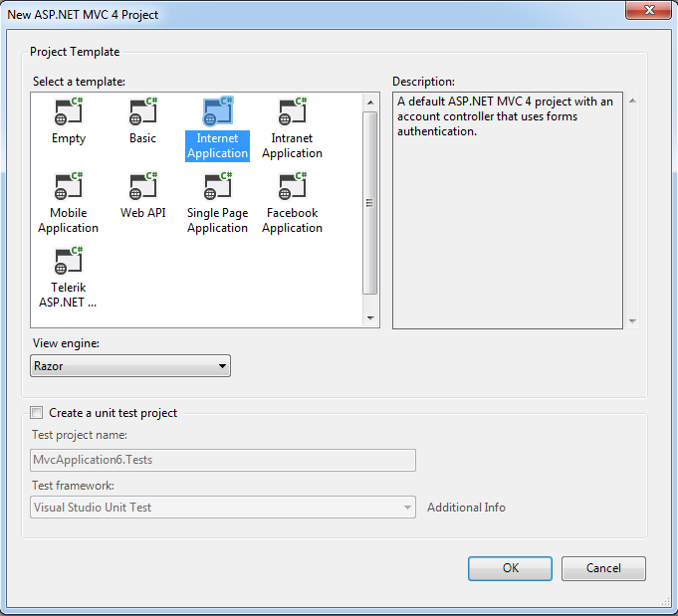This screenshot has width=678, height=616.
Task: Click the description text about forms authentication
Action: coord(505,116)
